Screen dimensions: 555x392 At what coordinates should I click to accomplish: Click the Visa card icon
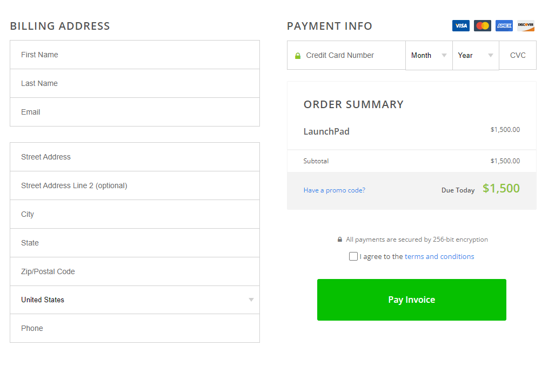pos(460,25)
